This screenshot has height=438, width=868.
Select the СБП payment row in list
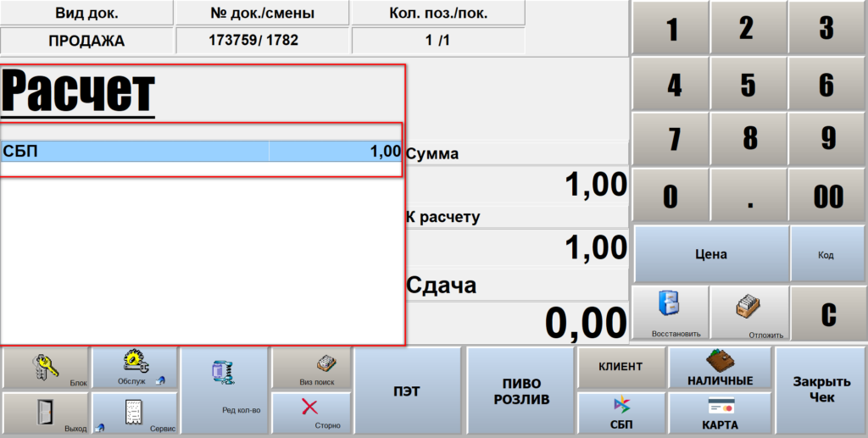point(202,152)
